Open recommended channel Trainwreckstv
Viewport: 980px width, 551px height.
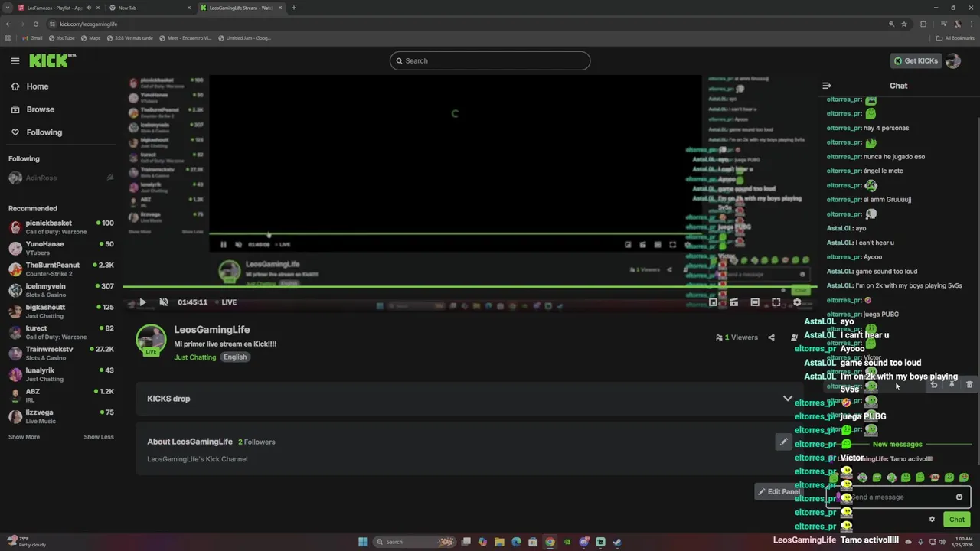(x=61, y=354)
